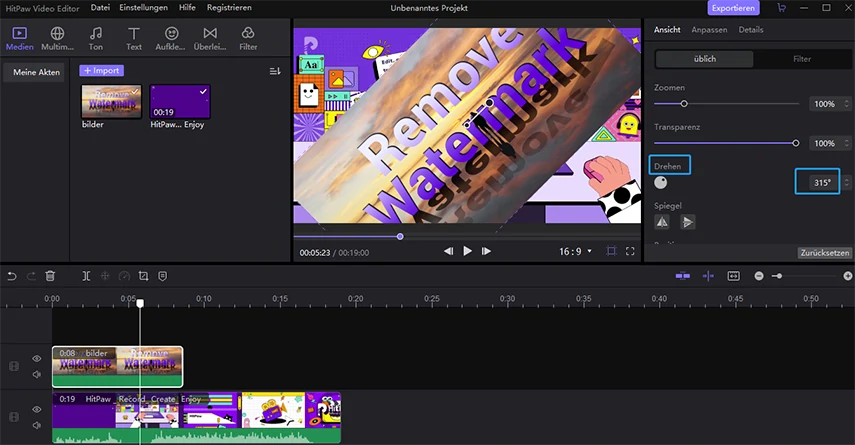
Task: Open the Multimedia globe tab
Action: (x=57, y=39)
